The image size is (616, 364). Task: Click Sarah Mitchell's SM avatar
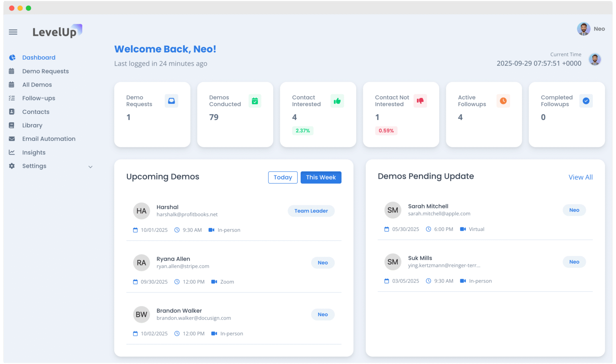(x=393, y=210)
